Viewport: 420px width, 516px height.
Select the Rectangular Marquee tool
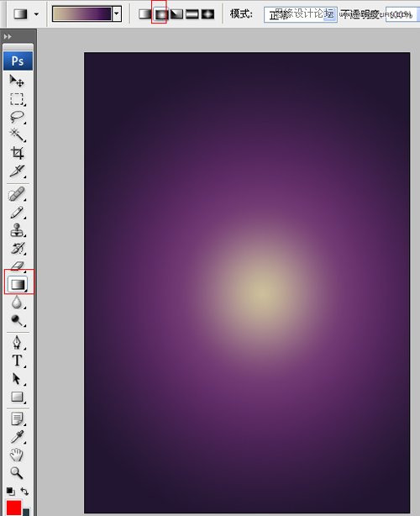(x=17, y=99)
